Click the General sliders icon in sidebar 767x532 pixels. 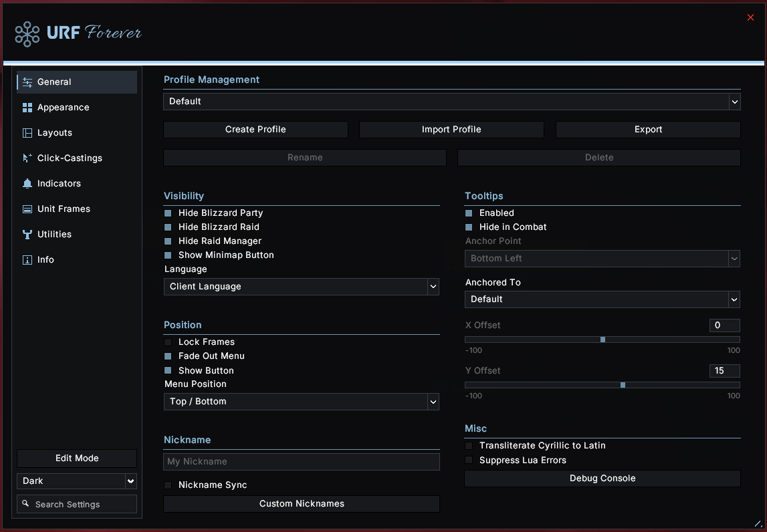(27, 82)
